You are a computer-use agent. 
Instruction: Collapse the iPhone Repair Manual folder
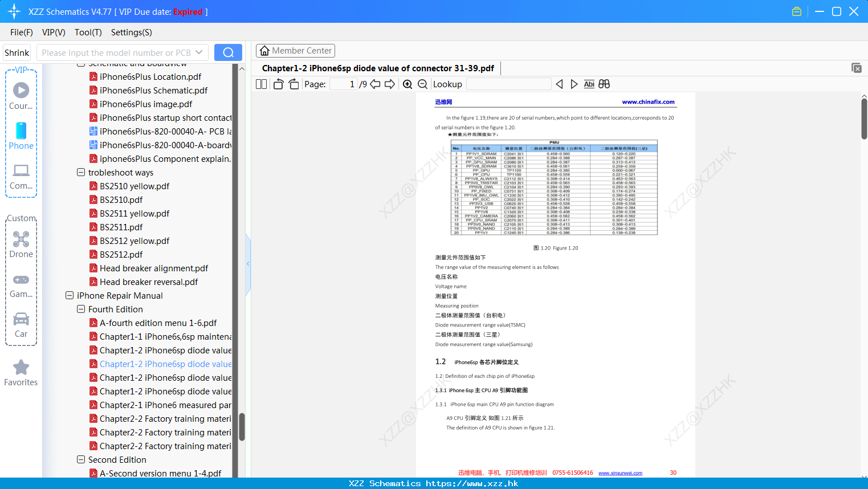pos(70,295)
